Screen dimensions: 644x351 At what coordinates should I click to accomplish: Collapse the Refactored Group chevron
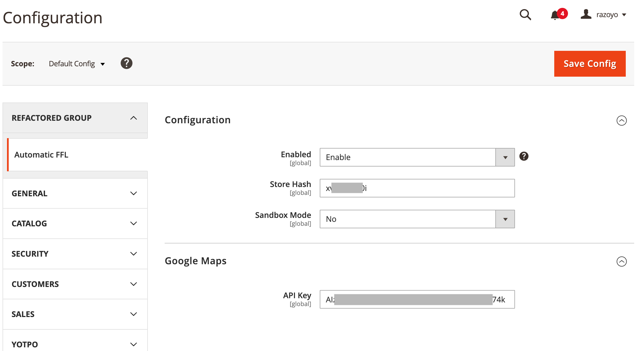(x=134, y=118)
